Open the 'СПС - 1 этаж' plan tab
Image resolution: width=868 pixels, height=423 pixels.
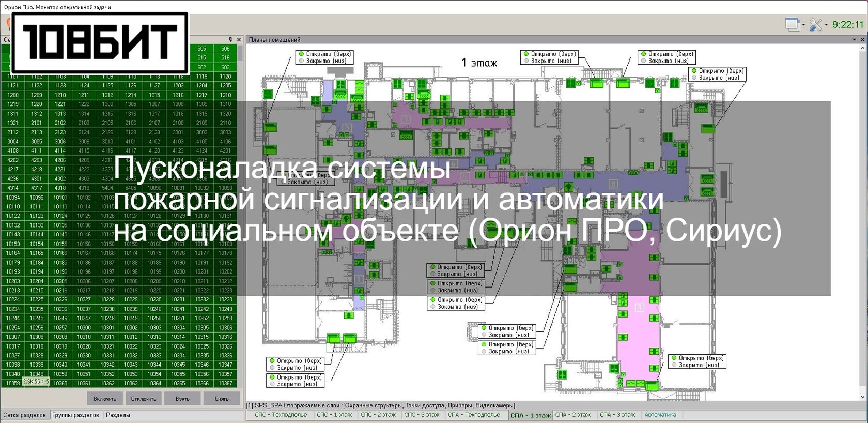tap(334, 415)
